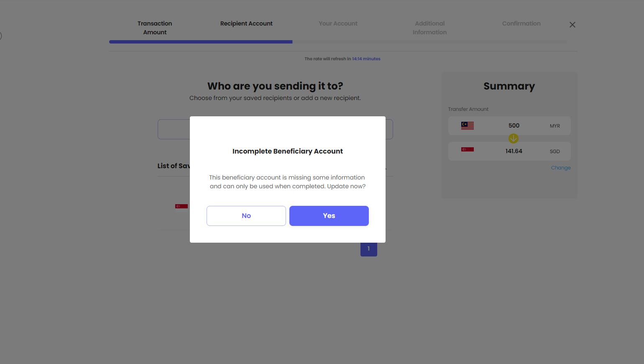
Task: Click the yellow down-arrow conversion icon
Action: (x=514, y=138)
